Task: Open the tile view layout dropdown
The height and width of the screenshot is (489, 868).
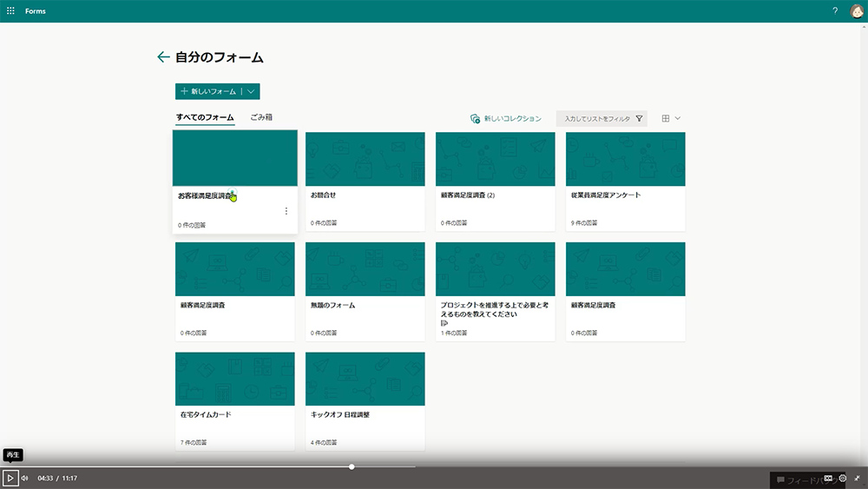Action: 671,118
